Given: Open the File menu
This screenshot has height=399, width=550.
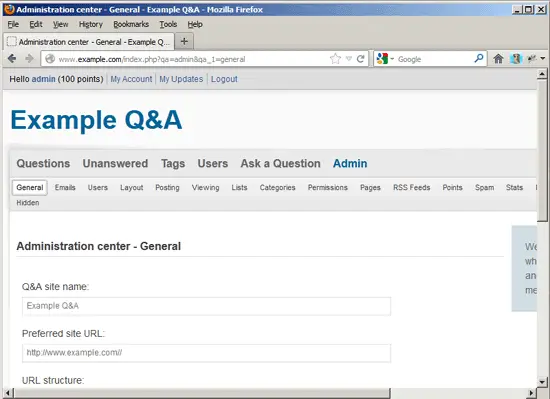Looking at the screenshot, I should pos(13,24).
